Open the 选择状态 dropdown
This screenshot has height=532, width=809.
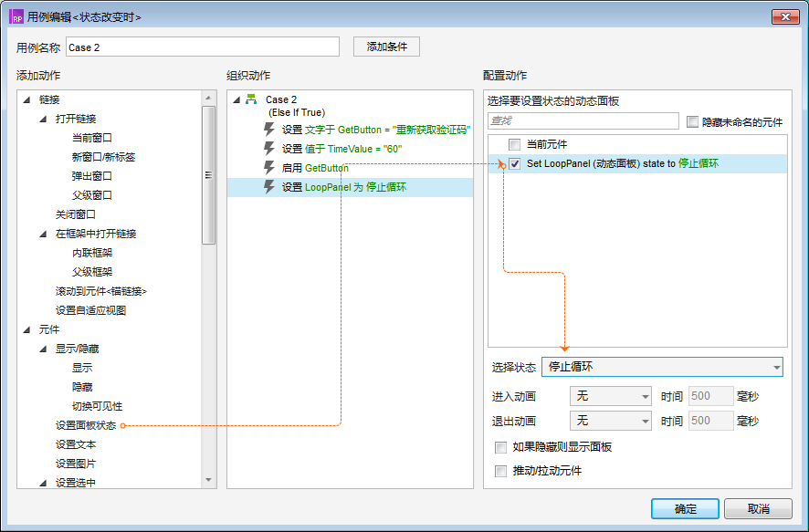coord(662,367)
